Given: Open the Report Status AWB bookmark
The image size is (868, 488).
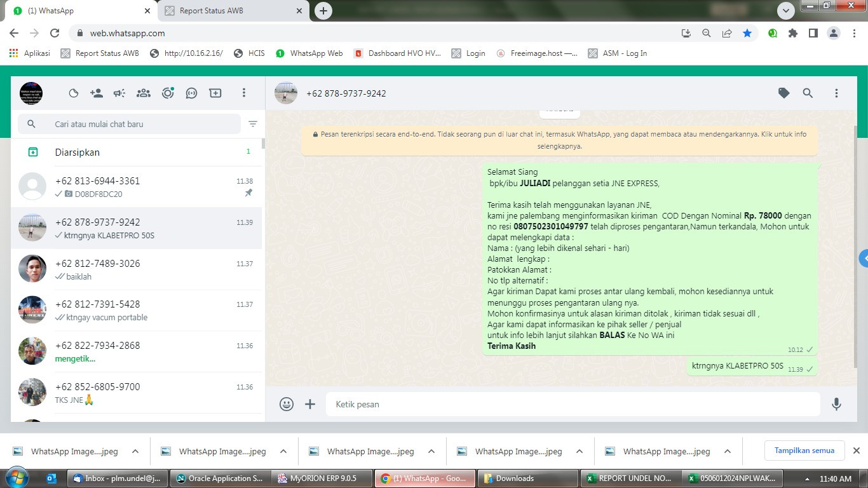Looking at the screenshot, I should (x=100, y=53).
